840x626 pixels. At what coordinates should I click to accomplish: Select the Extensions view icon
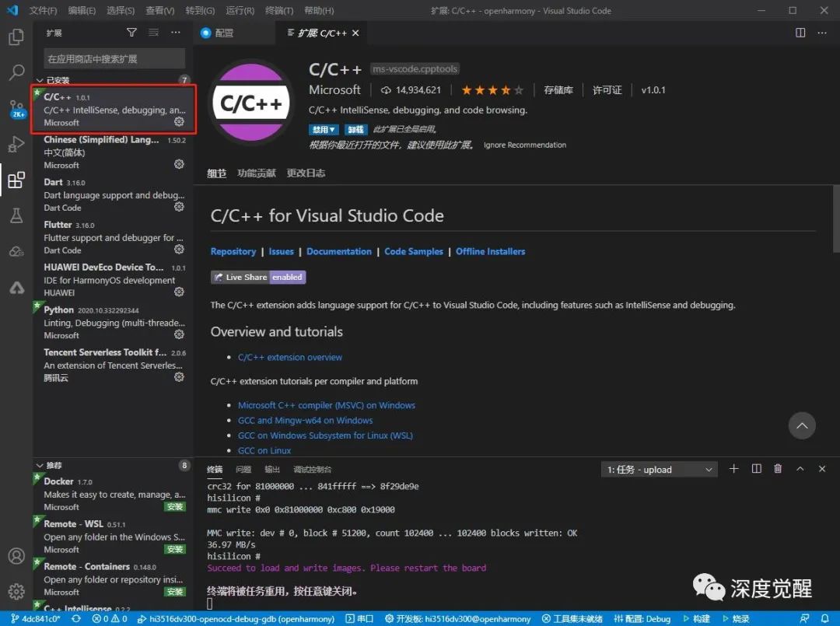tap(16, 180)
